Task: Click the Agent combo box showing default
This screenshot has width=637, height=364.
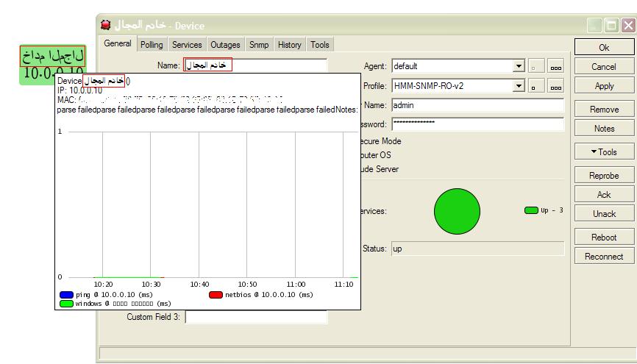Action: coord(459,65)
